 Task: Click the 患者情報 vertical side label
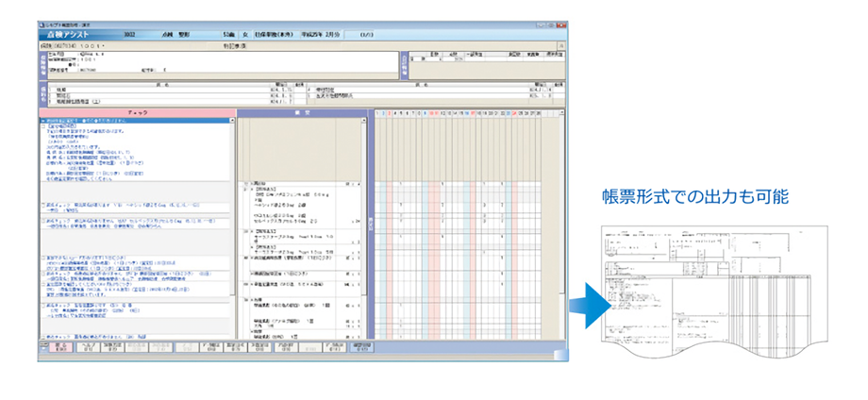click(x=42, y=64)
